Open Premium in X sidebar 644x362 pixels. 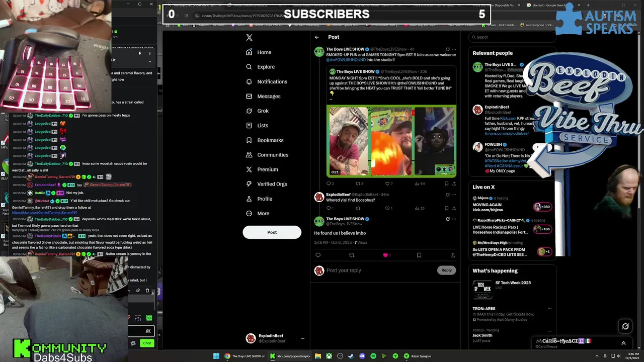point(262,169)
